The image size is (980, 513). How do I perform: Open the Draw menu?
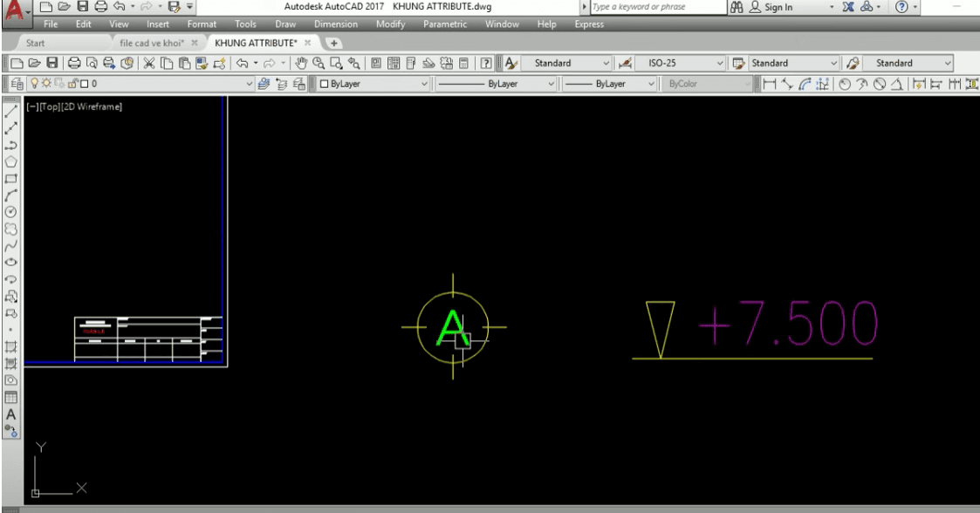(285, 24)
